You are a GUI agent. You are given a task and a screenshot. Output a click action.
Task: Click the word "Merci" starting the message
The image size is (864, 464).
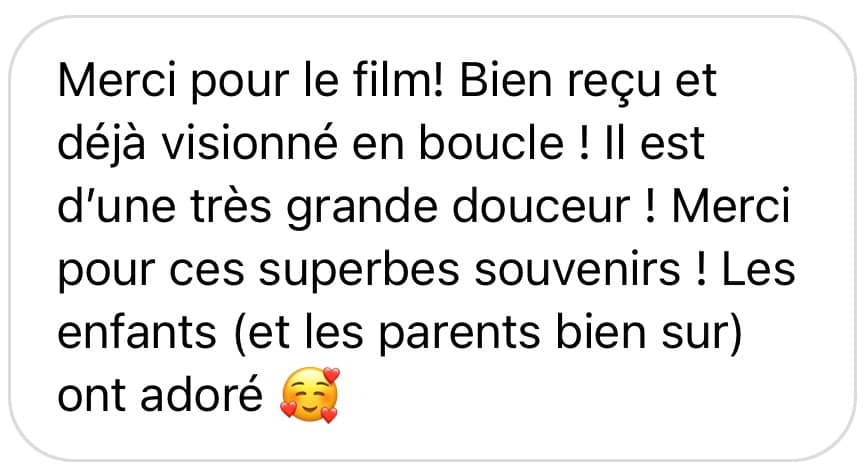(117, 81)
